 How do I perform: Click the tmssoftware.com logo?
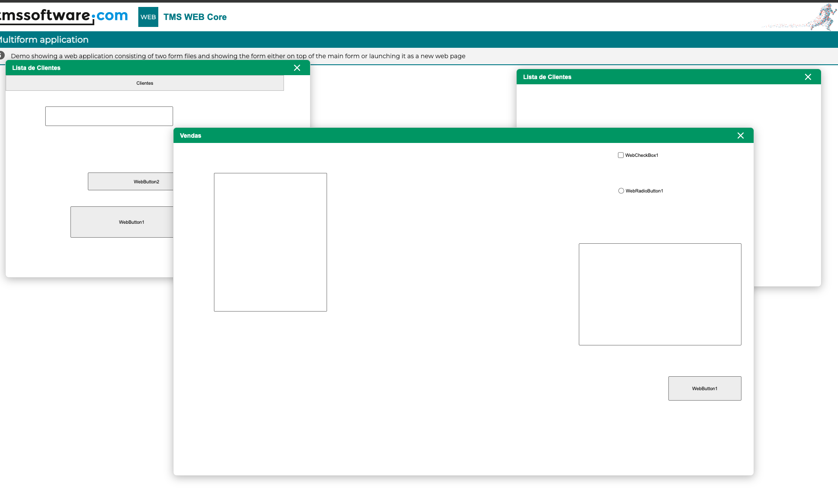64,17
